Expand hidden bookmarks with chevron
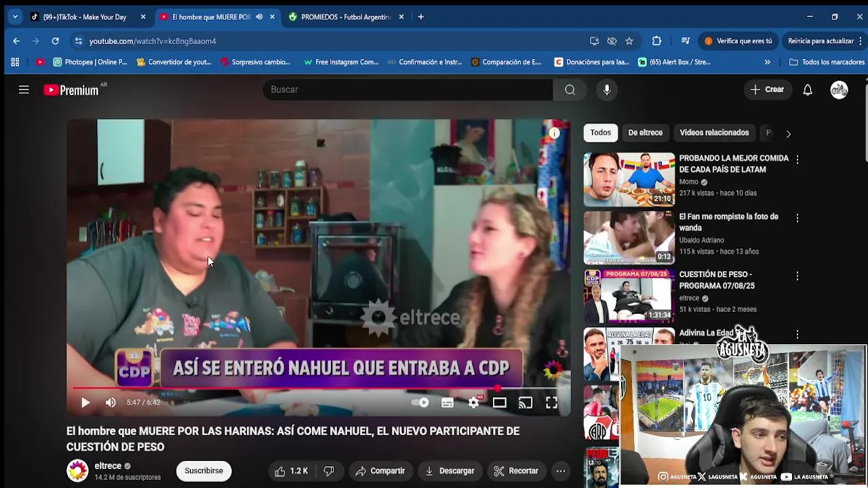The image size is (868, 488). point(767,62)
